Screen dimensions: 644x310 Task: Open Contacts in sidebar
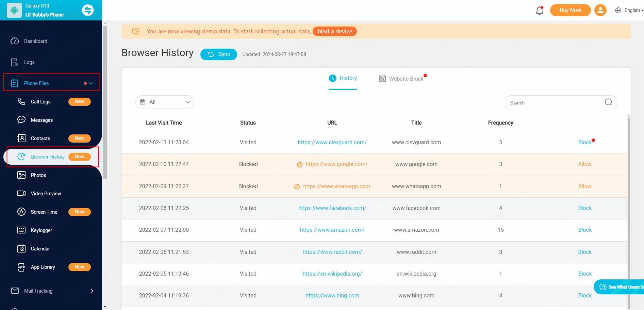40,138
